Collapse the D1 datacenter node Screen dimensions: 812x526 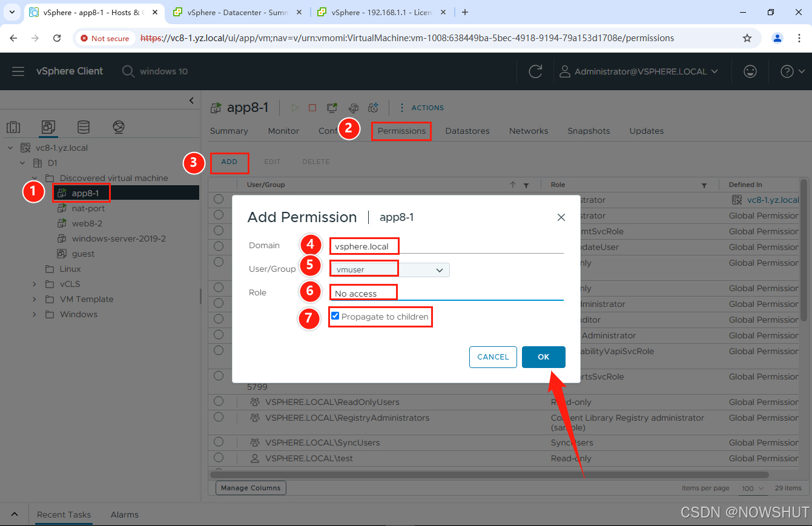[22, 163]
